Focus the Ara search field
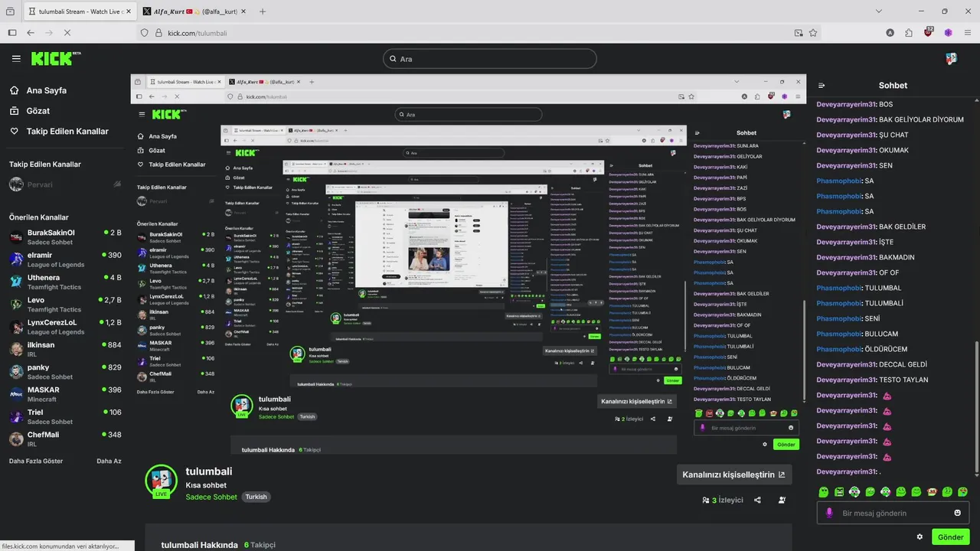 490,59
